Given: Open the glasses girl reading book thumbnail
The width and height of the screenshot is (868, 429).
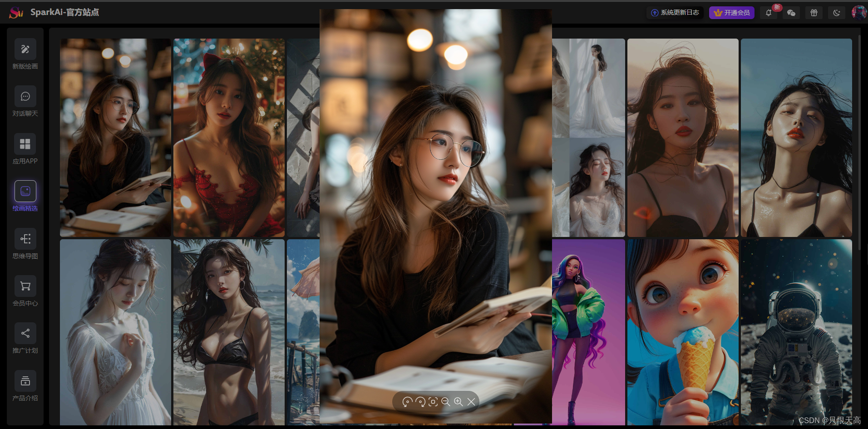Looking at the screenshot, I should pyautogui.click(x=116, y=138).
